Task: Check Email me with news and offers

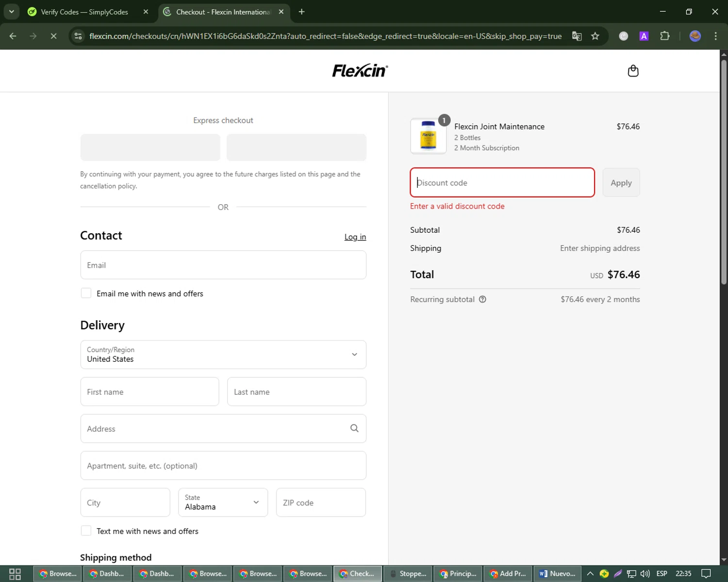Action: pyautogui.click(x=86, y=293)
